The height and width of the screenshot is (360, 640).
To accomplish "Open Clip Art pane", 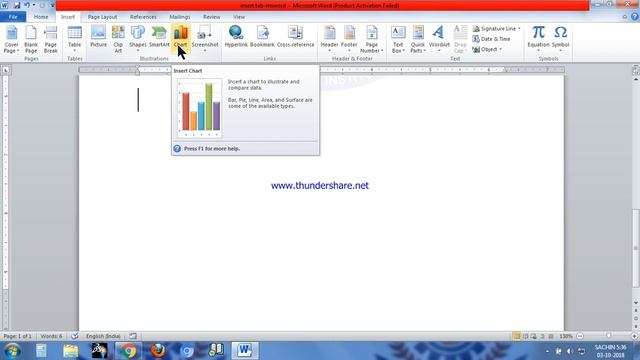I will (x=118, y=39).
